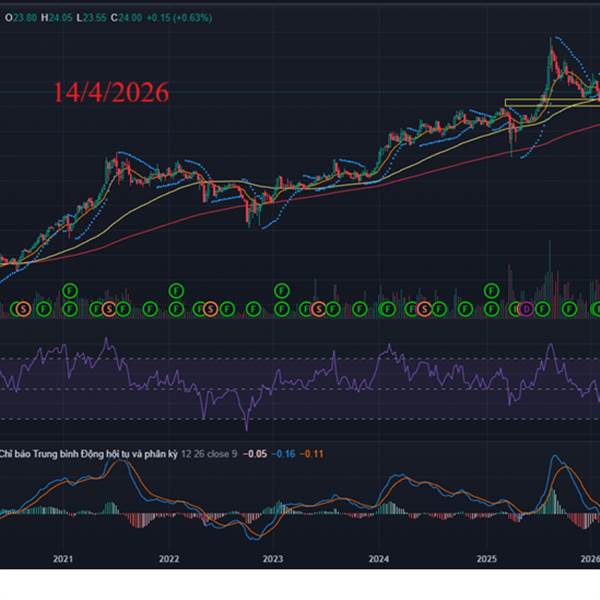Click the 2023 label on the time axis

(x=273, y=559)
